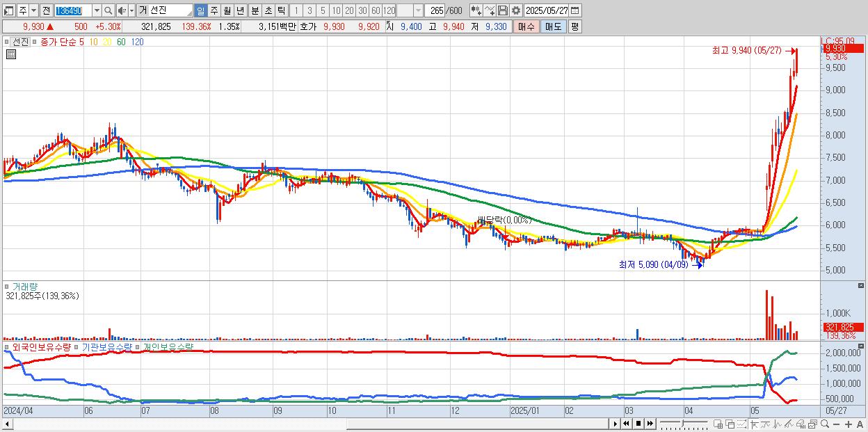Click the stock code search magnifier icon
Image resolution: width=868 pixels, height=432 pixels.
click(x=108, y=10)
